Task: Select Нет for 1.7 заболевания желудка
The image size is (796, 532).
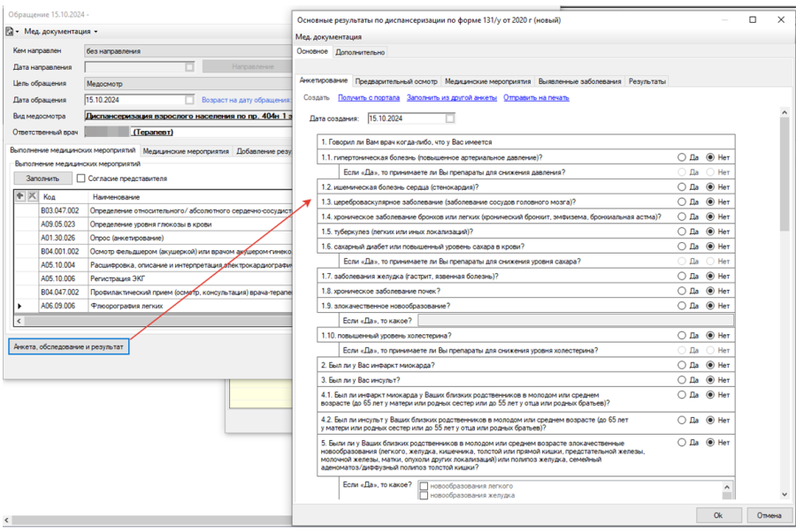Action: tap(711, 276)
